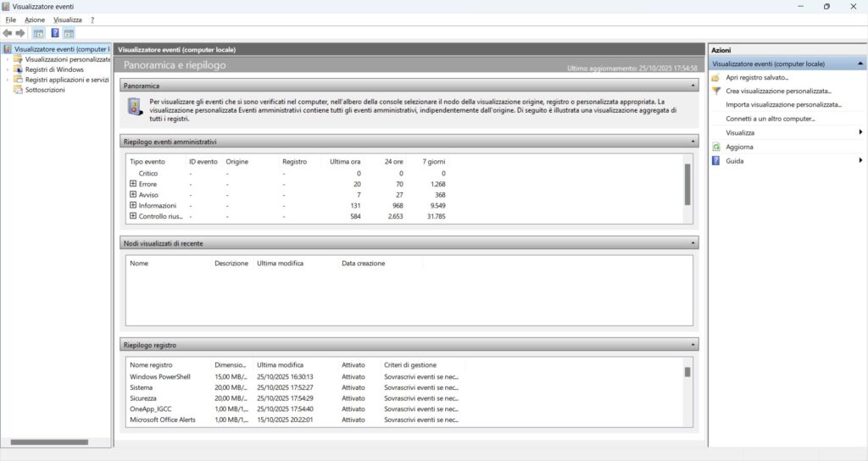Click the Registri di Windows folder icon
This screenshot has width=868, height=461.
[18, 69]
